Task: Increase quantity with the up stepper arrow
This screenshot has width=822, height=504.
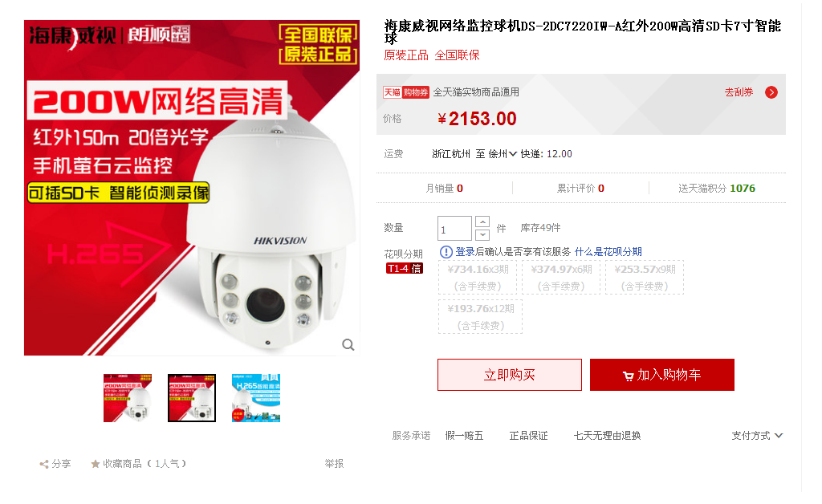Action: tap(482, 222)
